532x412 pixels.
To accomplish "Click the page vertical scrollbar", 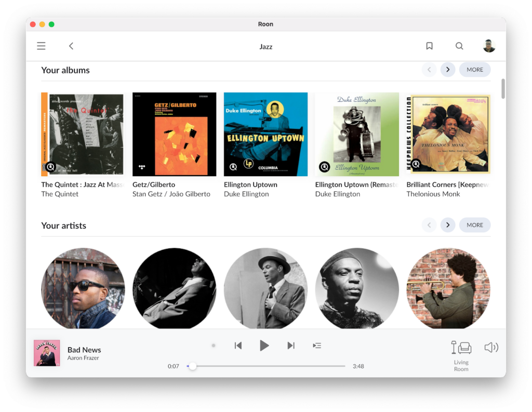I will tap(503, 88).
